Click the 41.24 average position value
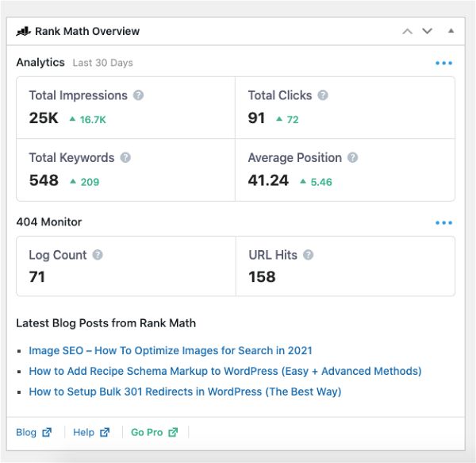Viewport: 476px width, 463px height. tap(268, 180)
